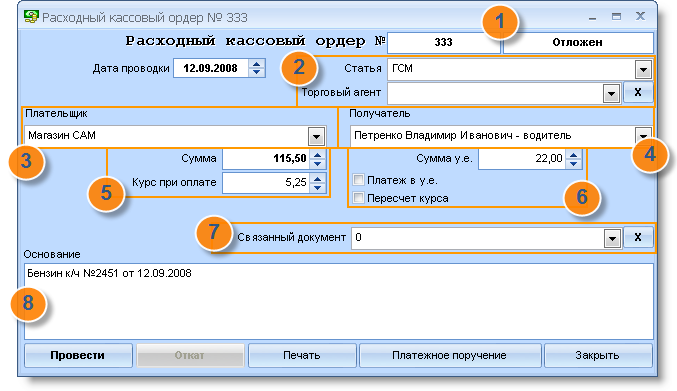The height and width of the screenshot is (391, 677).
Task: Increase Дата проводки with up arrow
Action: (x=256, y=64)
